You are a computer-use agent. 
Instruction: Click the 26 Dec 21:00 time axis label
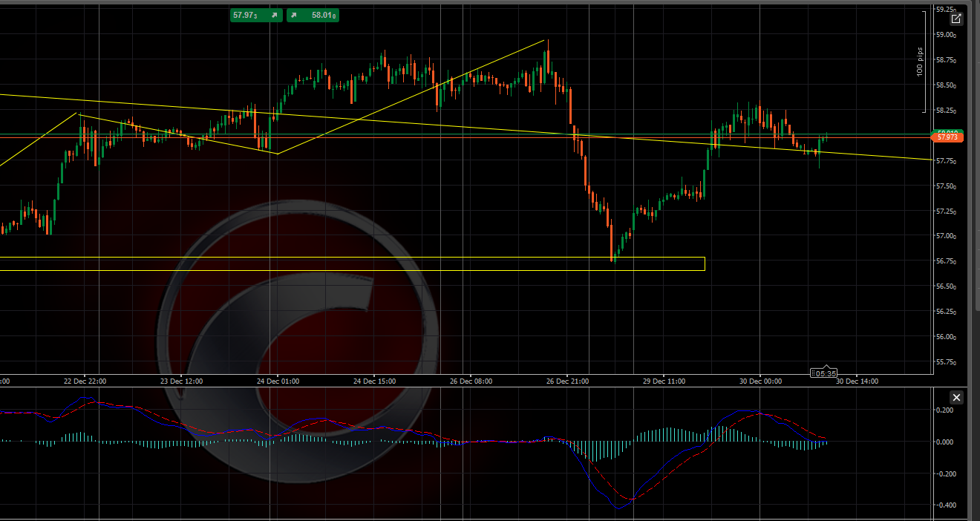pos(567,381)
